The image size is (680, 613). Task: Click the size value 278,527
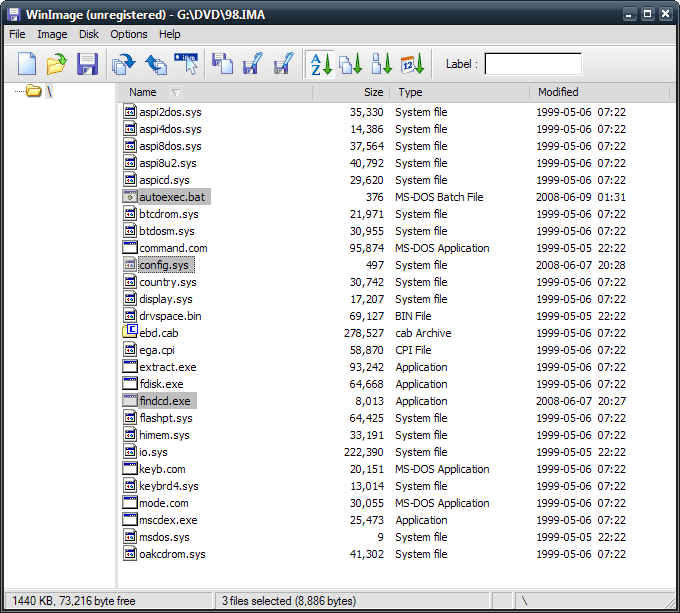[364, 333]
